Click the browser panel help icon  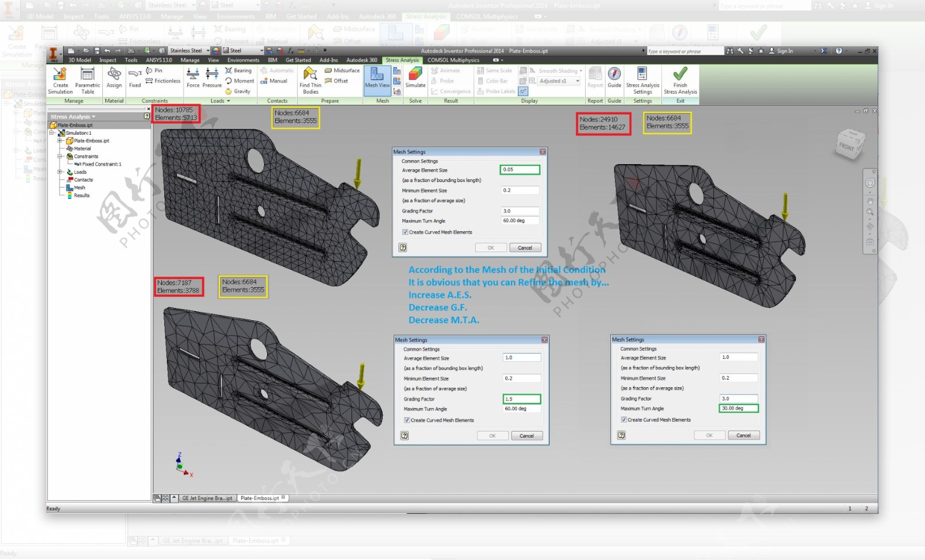(147, 116)
